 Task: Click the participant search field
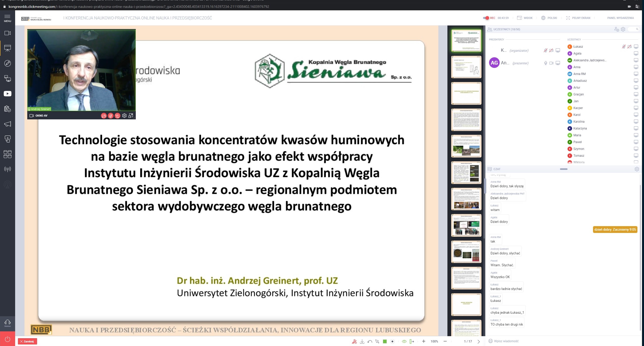coord(634,29)
